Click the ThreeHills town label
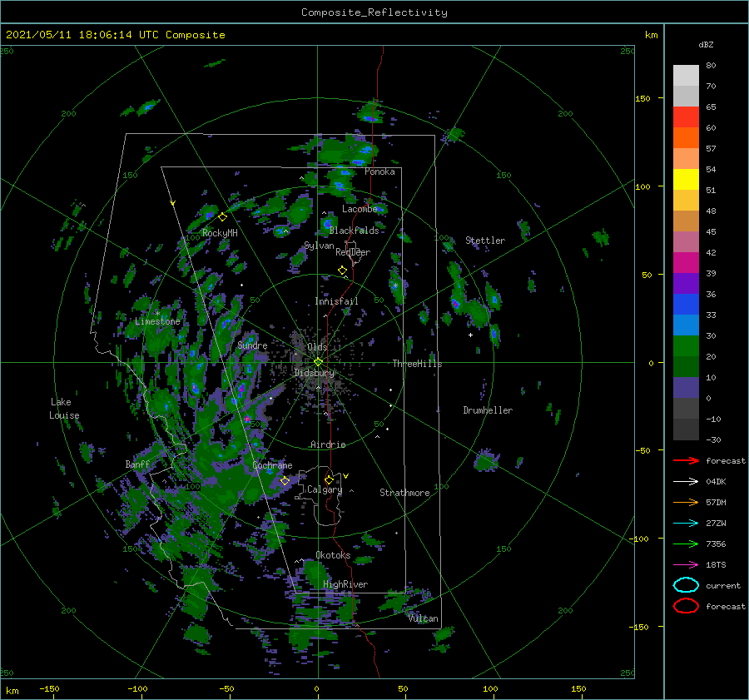Viewport: 749px width, 700px height. coord(417,364)
